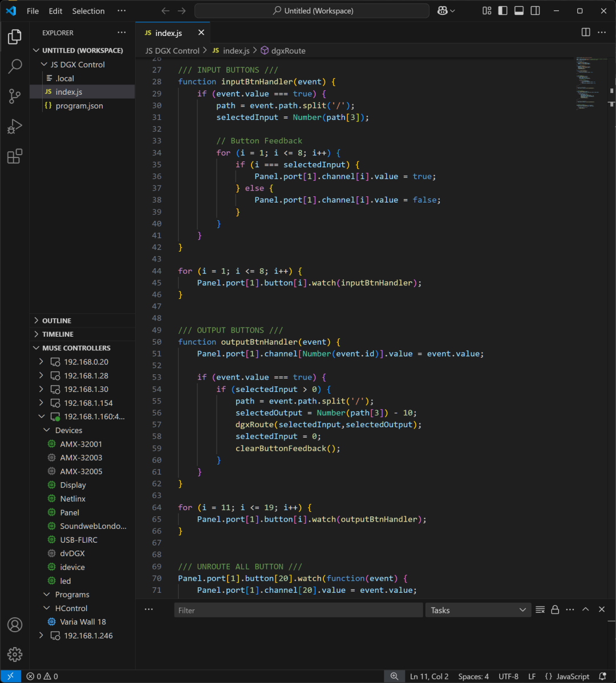Open the Explorer view in activity bar
Viewport: 616px width, 683px height.
(x=15, y=37)
